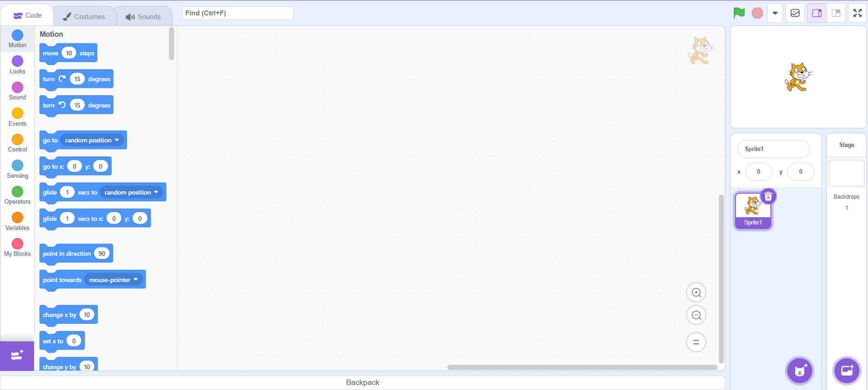868x390 pixels.
Task: Select the Looks block category
Action: point(18,65)
